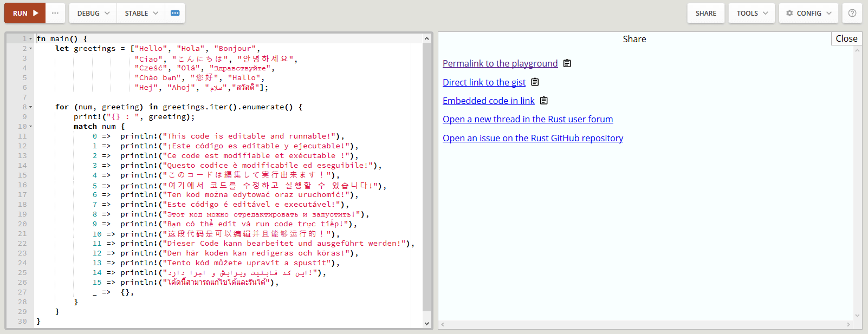The height and width of the screenshot is (334, 868).
Task: Open the Config menu with gear icon
Action: coord(808,13)
